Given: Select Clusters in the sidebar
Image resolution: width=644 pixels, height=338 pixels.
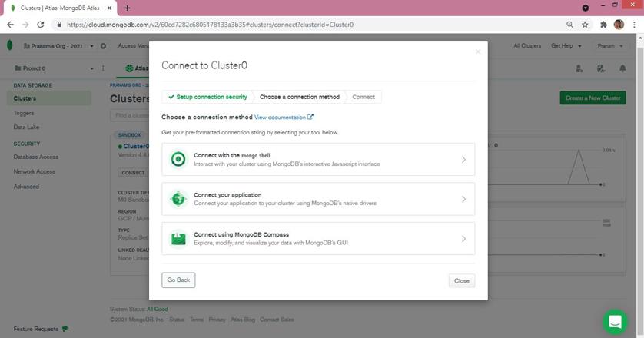Looking at the screenshot, I should pyautogui.click(x=49, y=98).
